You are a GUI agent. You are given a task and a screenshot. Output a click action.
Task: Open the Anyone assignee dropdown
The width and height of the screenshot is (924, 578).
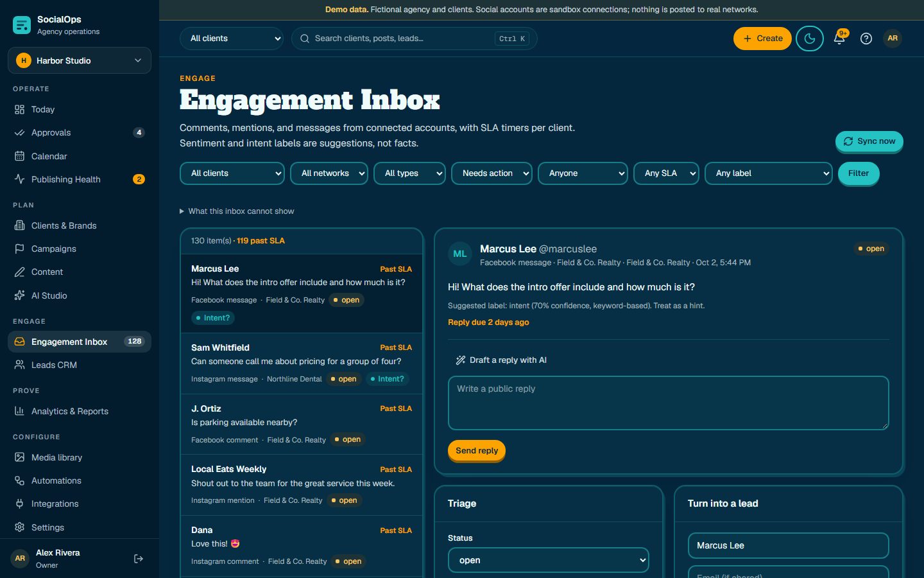click(583, 173)
